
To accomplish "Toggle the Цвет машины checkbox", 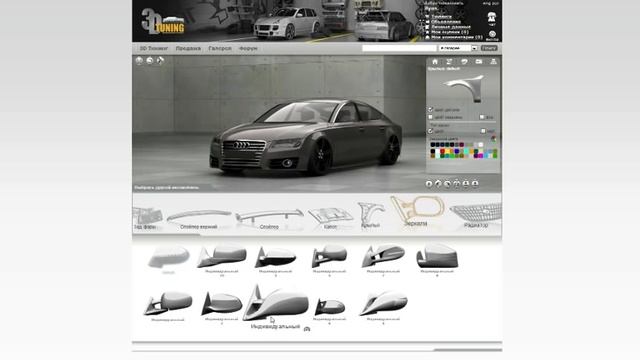I will tap(431, 117).
